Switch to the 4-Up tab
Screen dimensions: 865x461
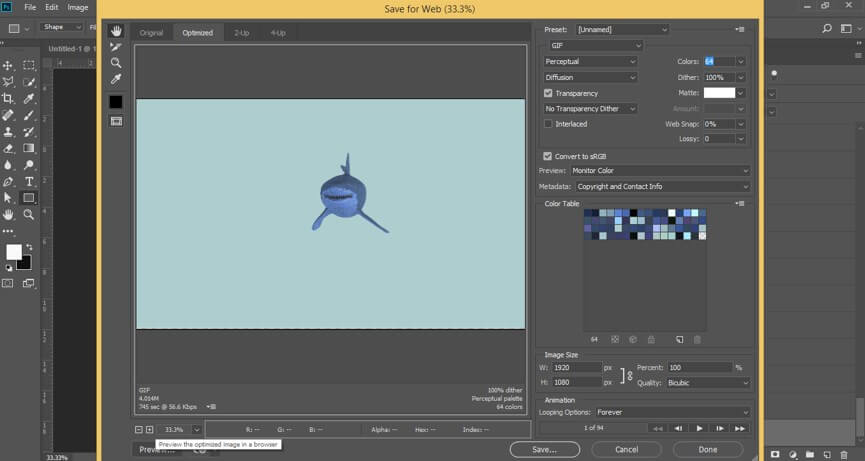(x=278, y=33)
